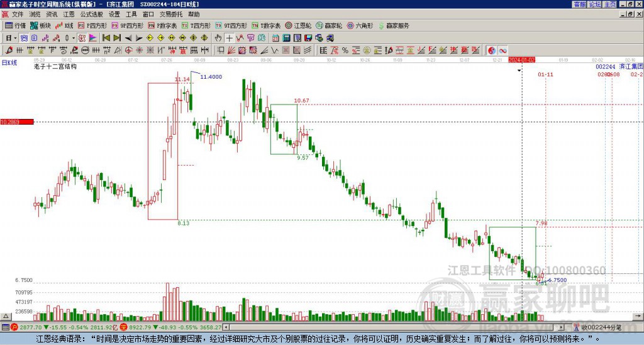
Task: Open the T四方形 tool
Action: (x=196, y=25)
